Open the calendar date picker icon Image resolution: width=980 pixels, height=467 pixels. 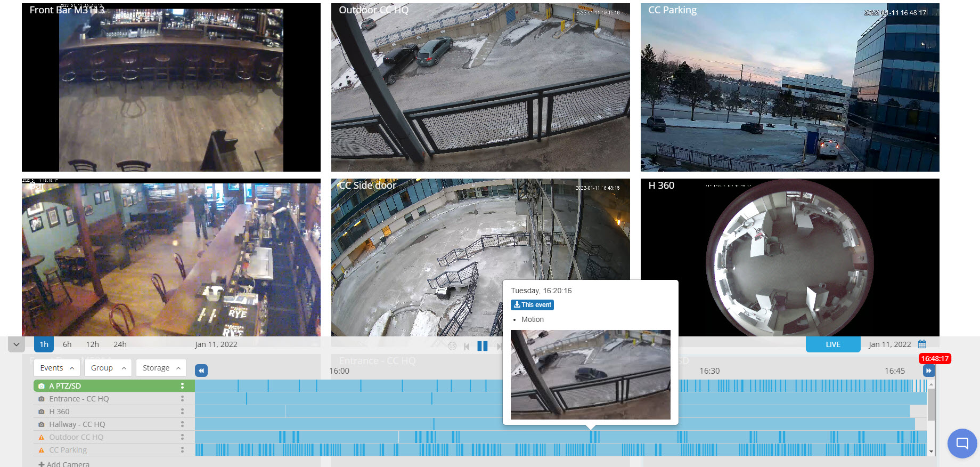coord(922,344)
